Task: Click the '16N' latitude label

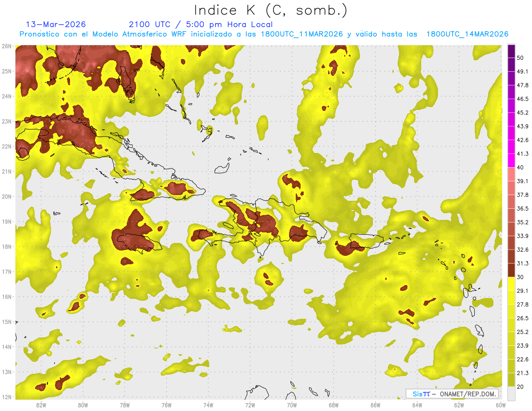Action: [7, 297]
